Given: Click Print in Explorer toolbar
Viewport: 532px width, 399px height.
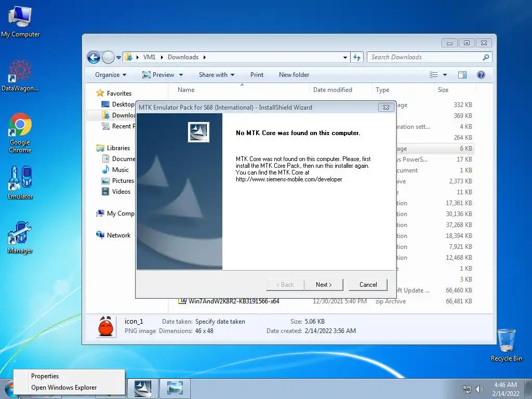Looking at the screenshot, I should (257, 75).
